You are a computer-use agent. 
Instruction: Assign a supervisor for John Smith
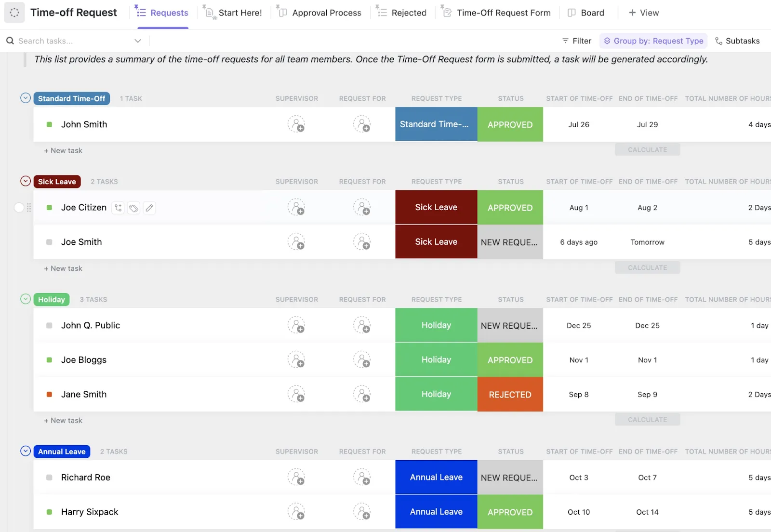coord(296,124)
